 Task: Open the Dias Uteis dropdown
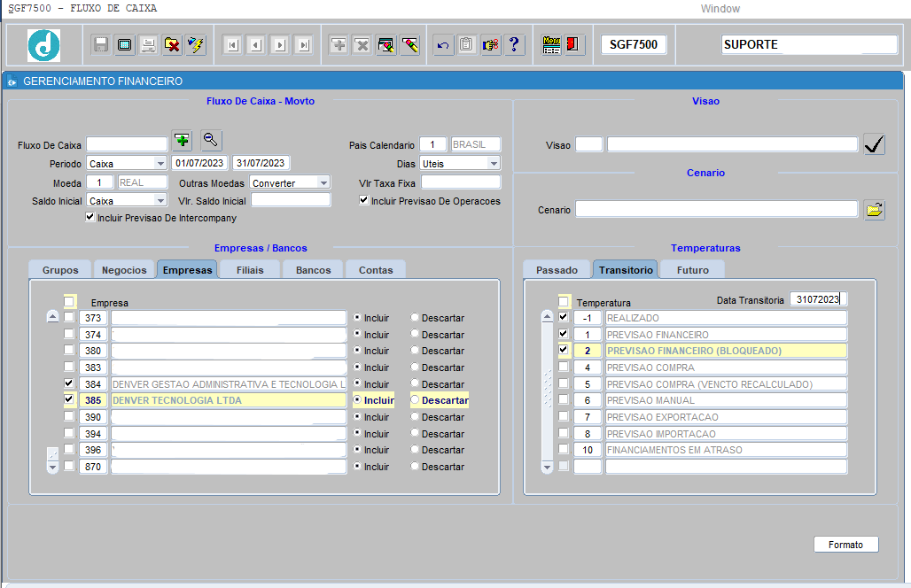(x=494, y=164)
